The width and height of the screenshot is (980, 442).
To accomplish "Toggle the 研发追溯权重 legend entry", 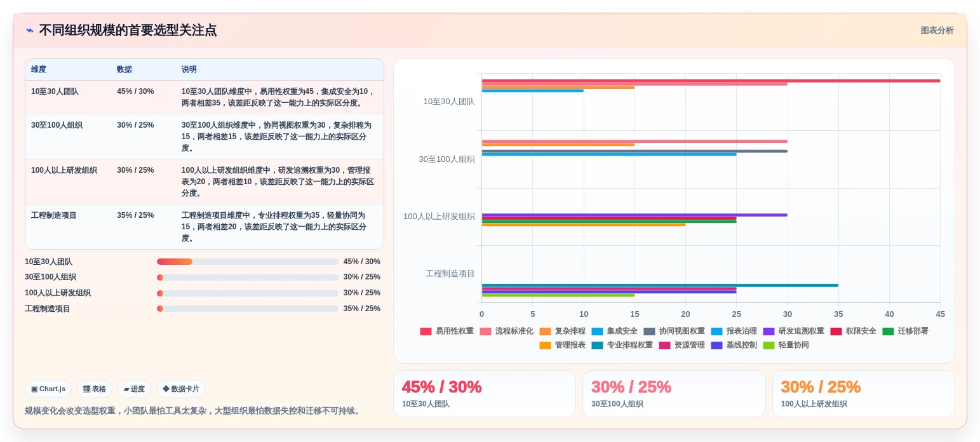I will pyautogui.click(x=794, y=331).
